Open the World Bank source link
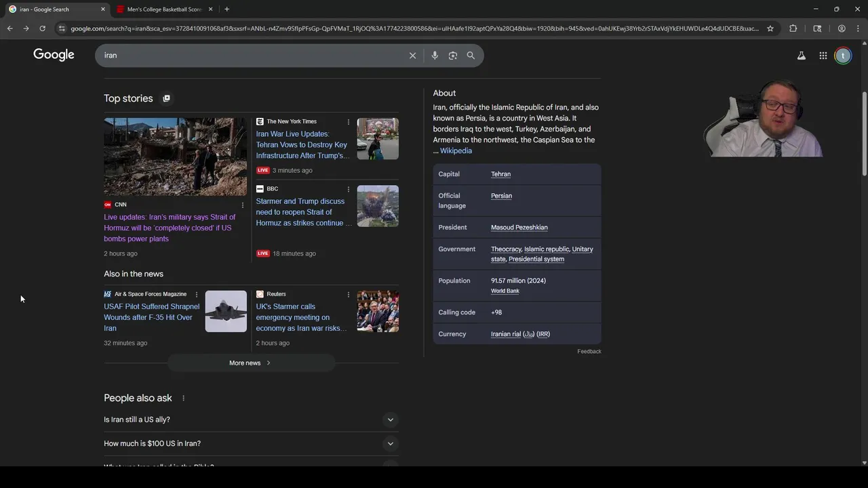 point(505,291)
